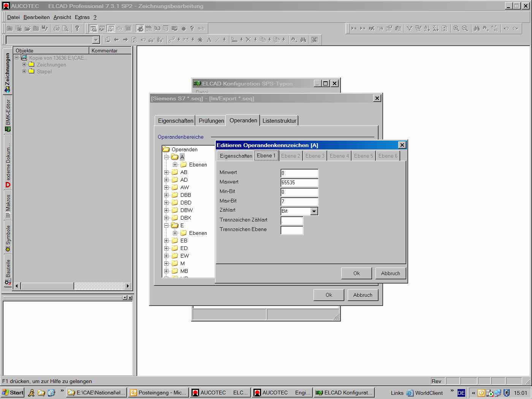Collapse the E folder in Operanden tree

pyautogui.click(x=166, y=225)
